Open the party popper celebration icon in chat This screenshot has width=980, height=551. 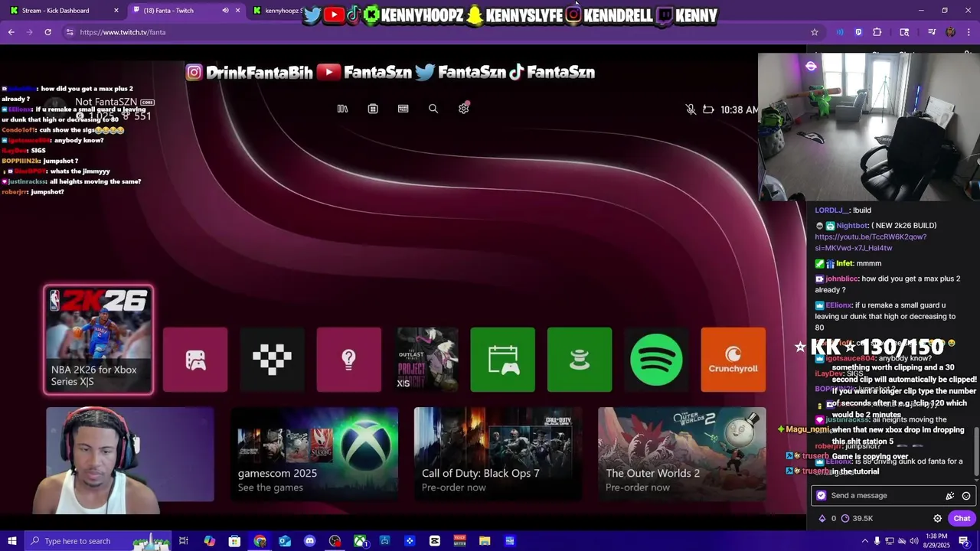pos(950,496)
